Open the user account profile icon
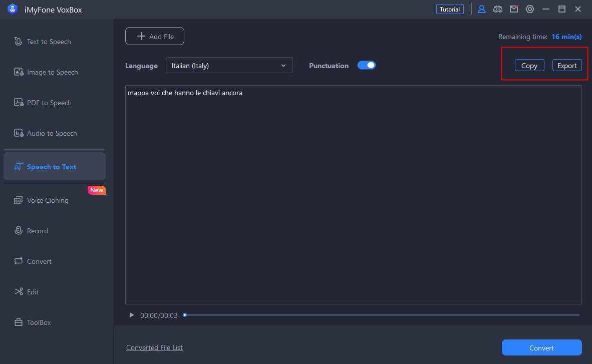This screenshot has height=364, width=592. (x=481, y=9)
